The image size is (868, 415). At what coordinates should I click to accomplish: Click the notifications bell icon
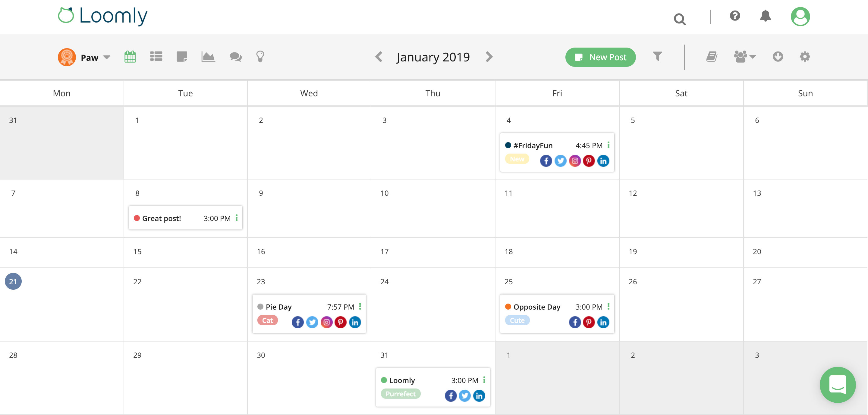pyautogui.click(x=765, y=16)
